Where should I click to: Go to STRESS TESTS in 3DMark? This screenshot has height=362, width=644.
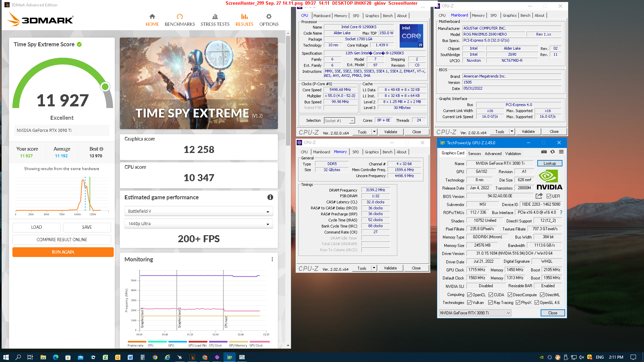pos(215,20)
